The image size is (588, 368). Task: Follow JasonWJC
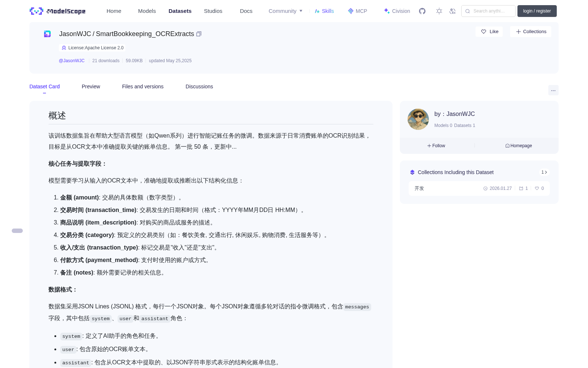(x=436, y=146)
